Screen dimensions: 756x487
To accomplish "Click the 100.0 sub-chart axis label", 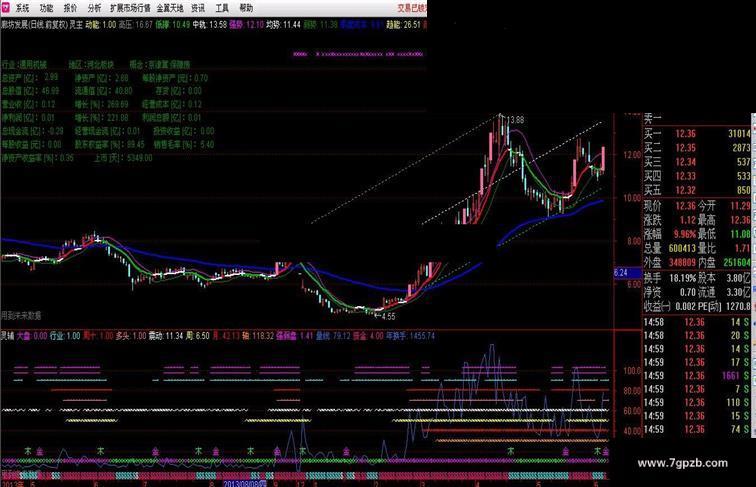I will tap(632, 371).
